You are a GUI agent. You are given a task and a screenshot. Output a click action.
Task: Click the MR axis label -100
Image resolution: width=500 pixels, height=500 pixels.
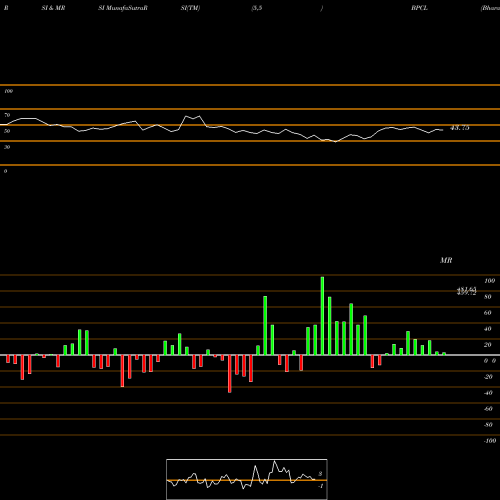click(x=490, y=441)
